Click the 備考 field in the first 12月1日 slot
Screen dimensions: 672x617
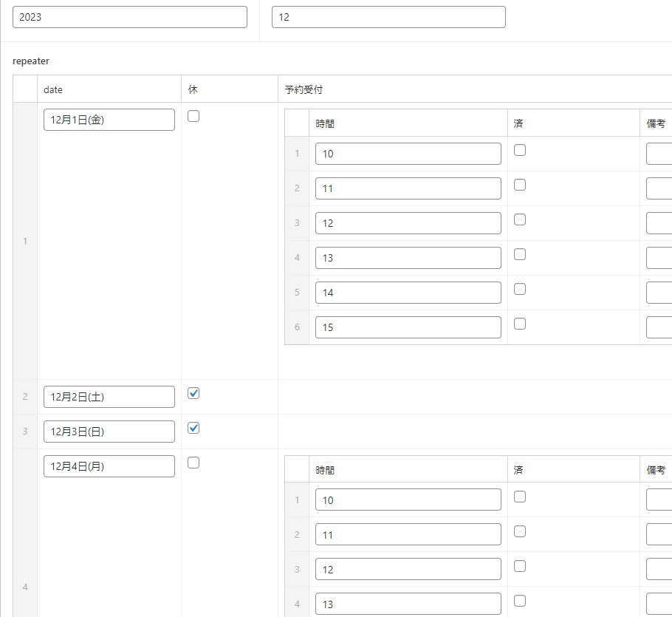[659, 154]
